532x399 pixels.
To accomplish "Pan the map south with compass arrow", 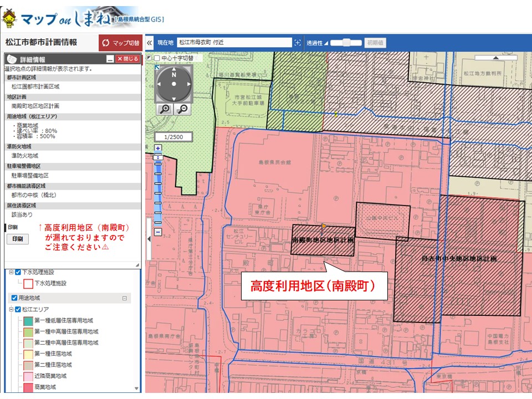I will click(x=173, y=99).
